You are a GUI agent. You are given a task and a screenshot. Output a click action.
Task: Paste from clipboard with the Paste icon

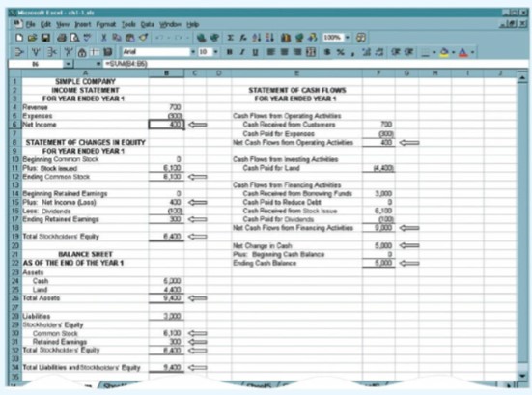130,38
